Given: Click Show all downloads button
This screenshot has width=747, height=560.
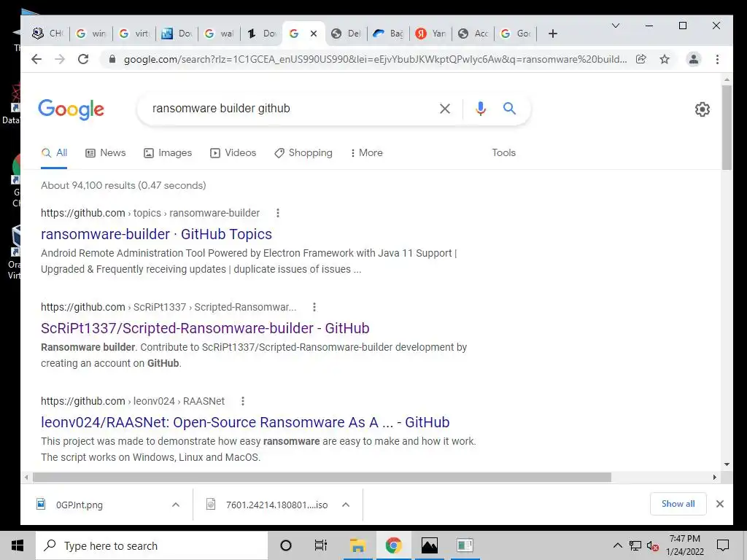Looking at the screenshot, I should [x=678, y=504].
